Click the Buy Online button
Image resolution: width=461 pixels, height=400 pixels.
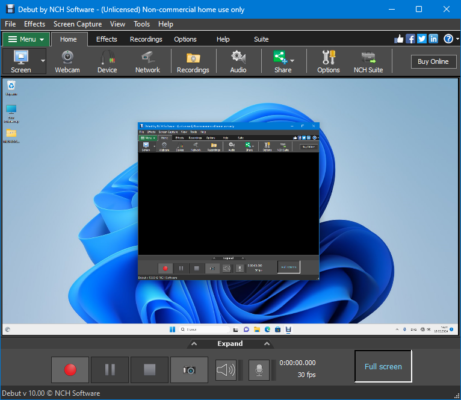433,62
